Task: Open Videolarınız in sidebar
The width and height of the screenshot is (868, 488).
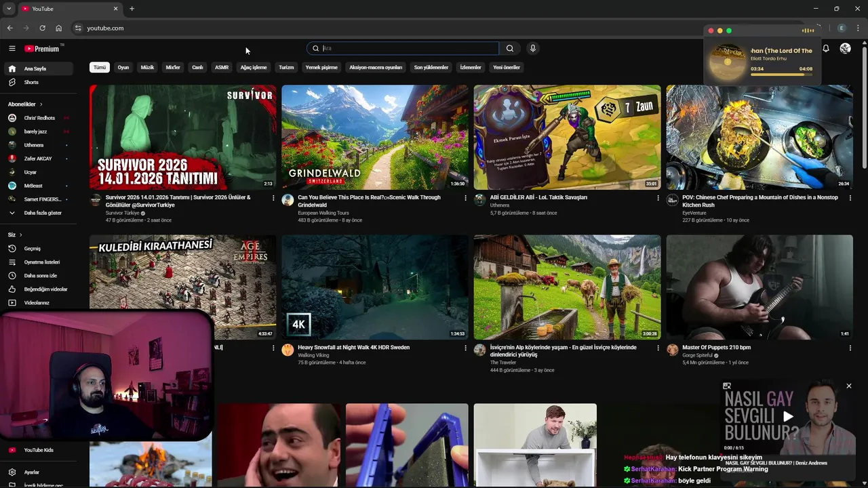Action: pyautogui.click(x=38, y=303)
